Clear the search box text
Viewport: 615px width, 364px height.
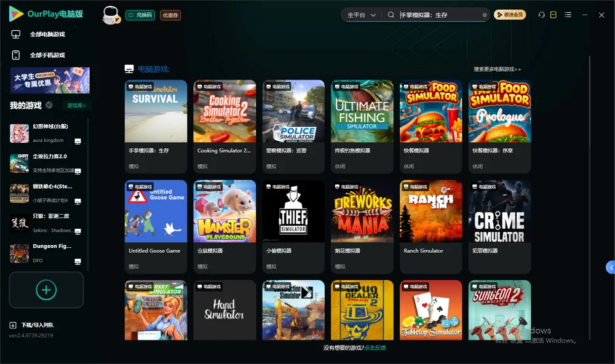[x=485, y=15]
